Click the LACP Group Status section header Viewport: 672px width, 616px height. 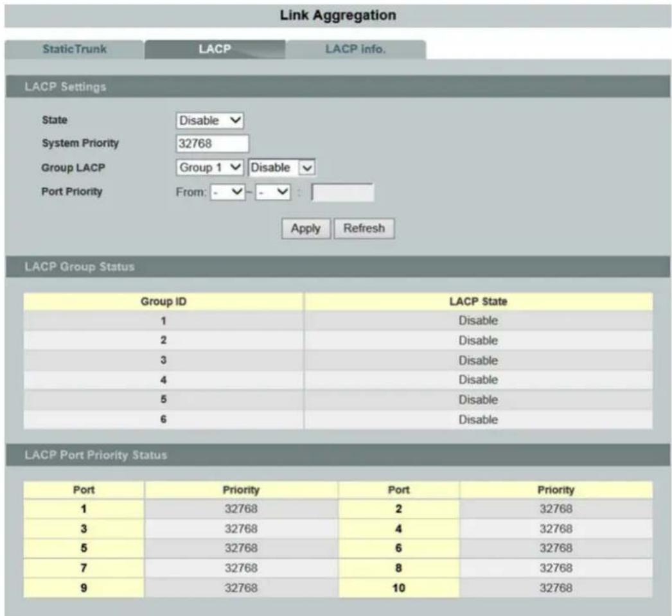tap(338, 267)
